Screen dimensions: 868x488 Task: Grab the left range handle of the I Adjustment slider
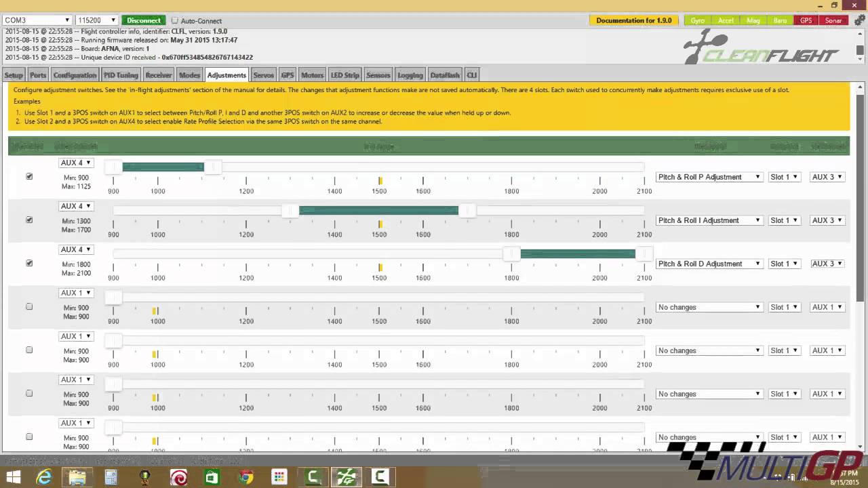[290, 210]
